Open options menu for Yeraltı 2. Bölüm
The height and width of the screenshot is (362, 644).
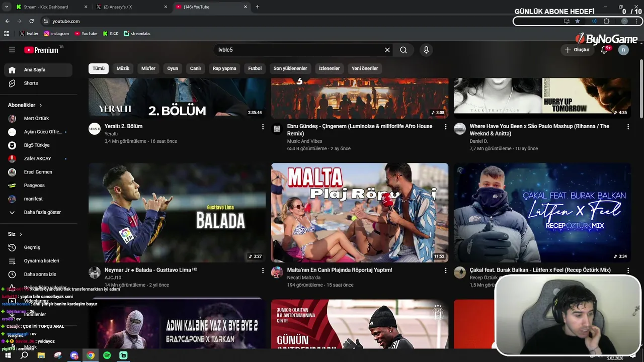tap(263, 127)
